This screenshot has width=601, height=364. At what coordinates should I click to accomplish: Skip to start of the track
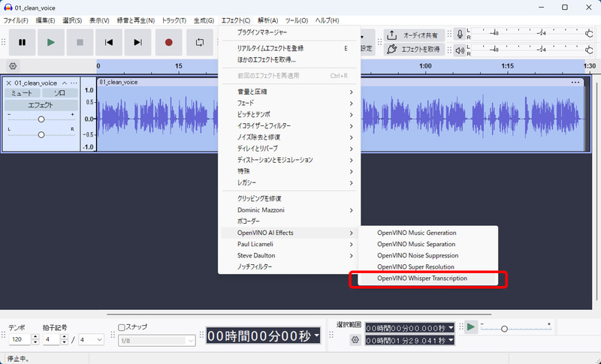(x=109, y=43)
